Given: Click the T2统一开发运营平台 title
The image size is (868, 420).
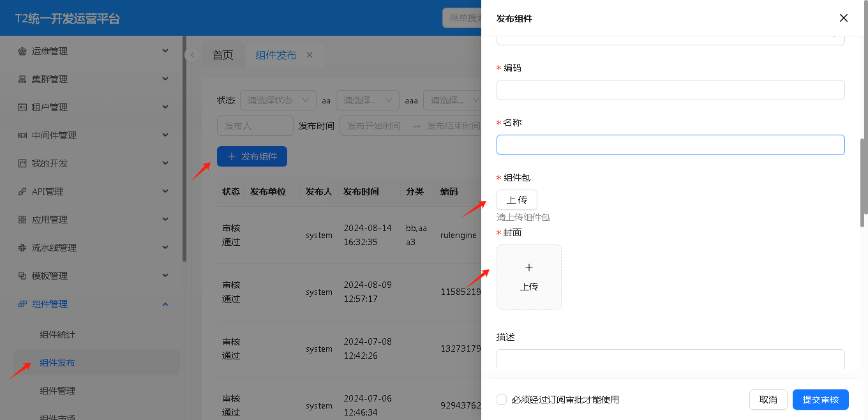Looking at the screenshot, I should coord(68,19).
